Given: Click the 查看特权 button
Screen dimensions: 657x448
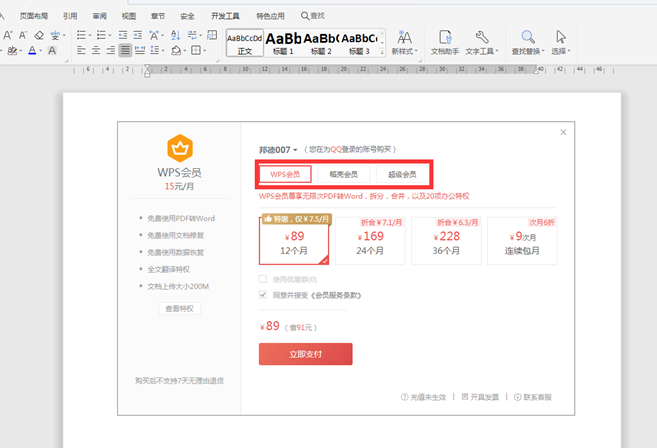Looking at the screenshot, I should 179,308.
